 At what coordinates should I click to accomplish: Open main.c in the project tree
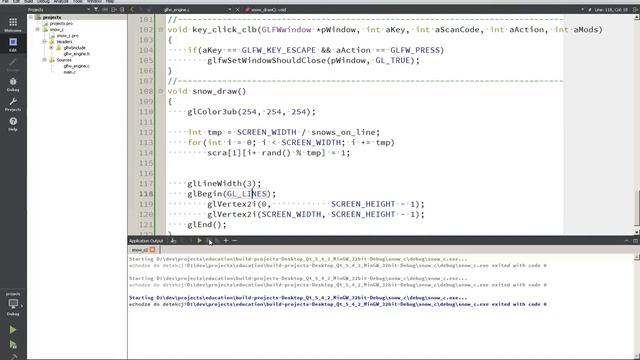click(69, 72)
